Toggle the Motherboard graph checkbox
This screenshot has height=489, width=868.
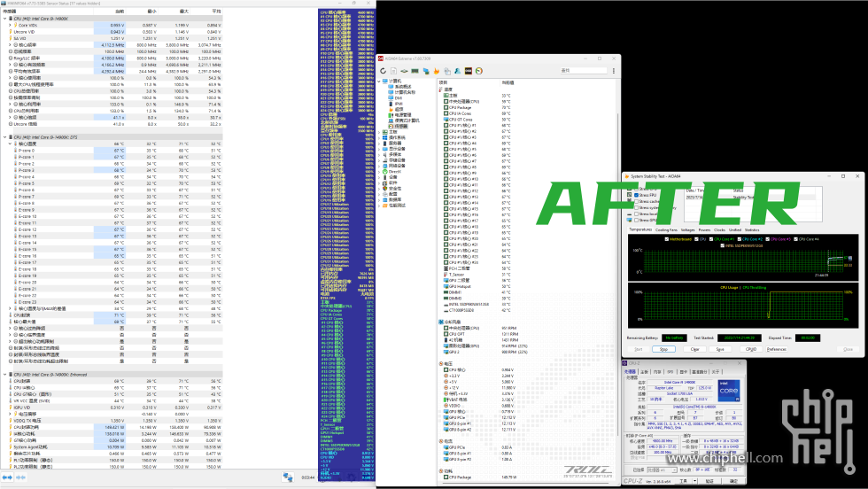click(666, 238)
